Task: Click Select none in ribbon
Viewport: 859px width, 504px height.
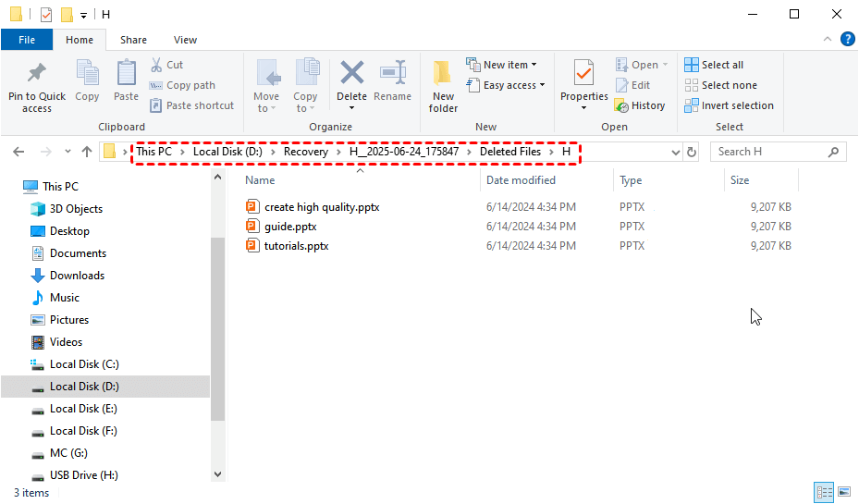Action: (x=721, y=85)
